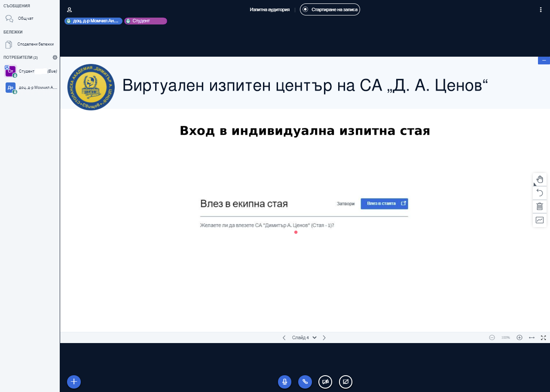Click the Виртуален изпитен център title text
The height and width of the screenshot is (392, 550).
[306, 85]
